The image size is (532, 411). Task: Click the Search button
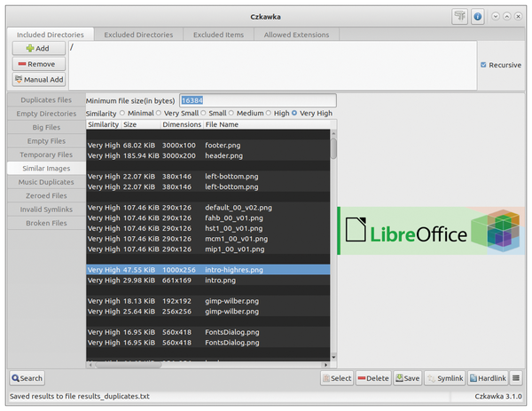click(x=27, y=378)
